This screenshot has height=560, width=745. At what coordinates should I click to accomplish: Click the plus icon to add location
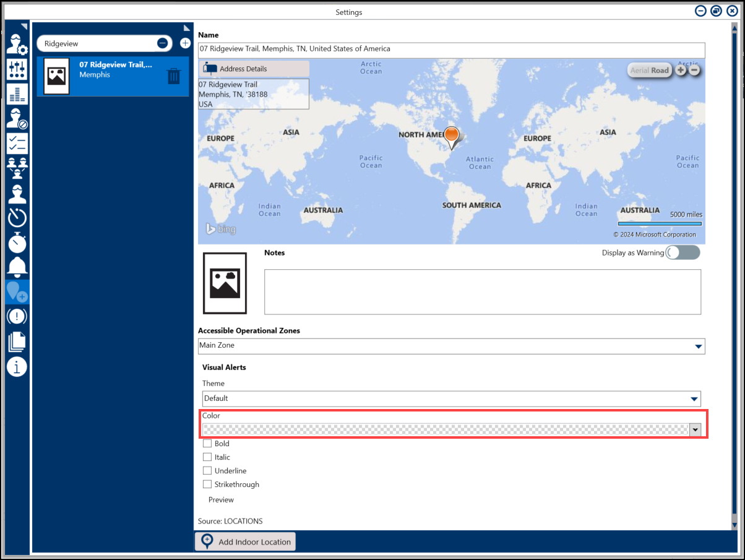point(185,43)
